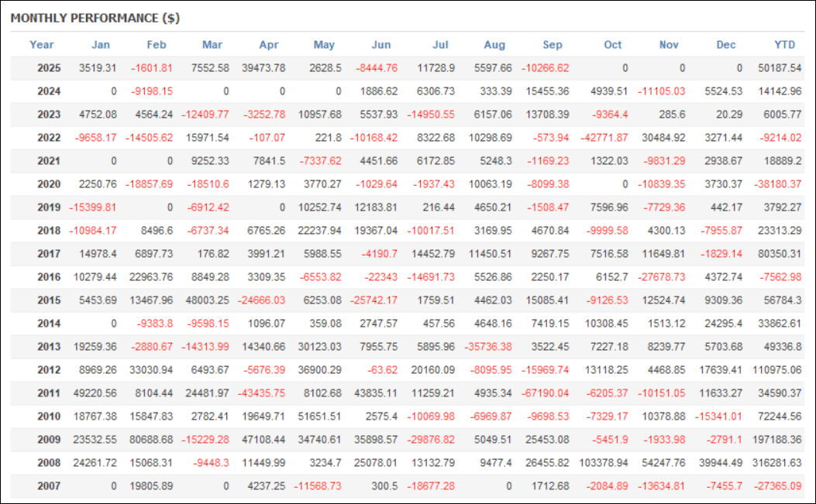Click the 2025 year row label
This screenshot has height=504, width=816.
pos(50,68)
